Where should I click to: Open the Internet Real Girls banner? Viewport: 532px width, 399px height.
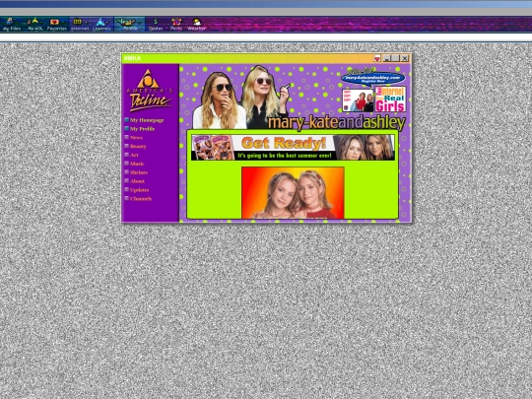click(390, 100)
